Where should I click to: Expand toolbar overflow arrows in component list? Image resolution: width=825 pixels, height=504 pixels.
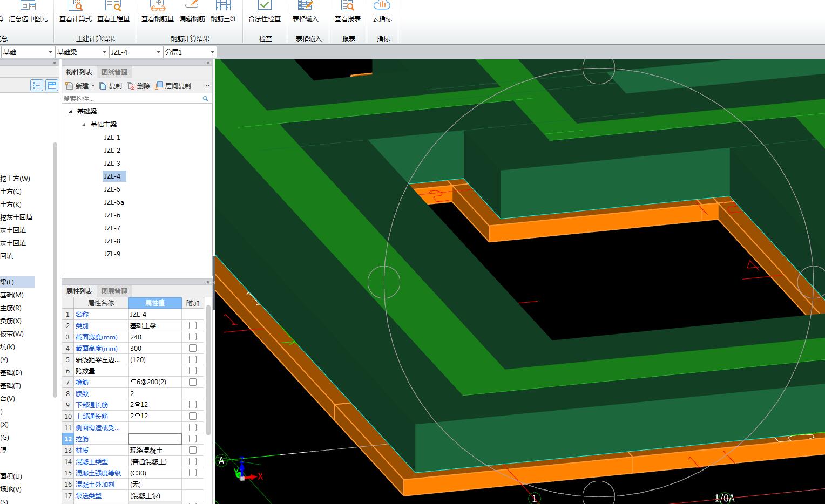click(207, 86)
